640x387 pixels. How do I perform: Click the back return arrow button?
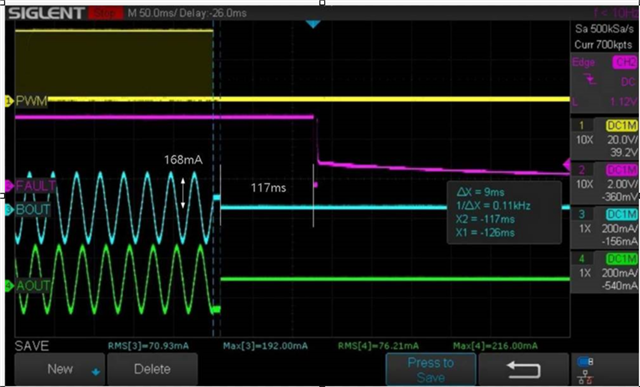click(524, 369)
